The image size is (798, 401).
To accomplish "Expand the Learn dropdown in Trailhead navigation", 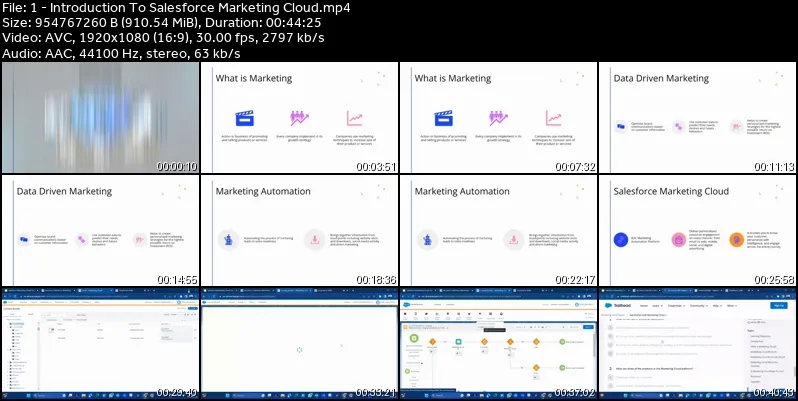I will pos(658,306).
